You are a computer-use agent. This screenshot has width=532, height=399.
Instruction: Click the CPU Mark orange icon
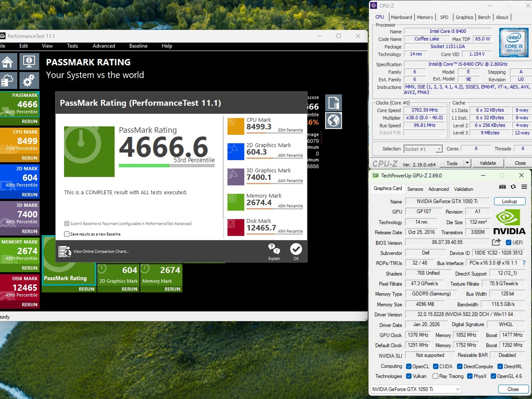tap(236, 126)
